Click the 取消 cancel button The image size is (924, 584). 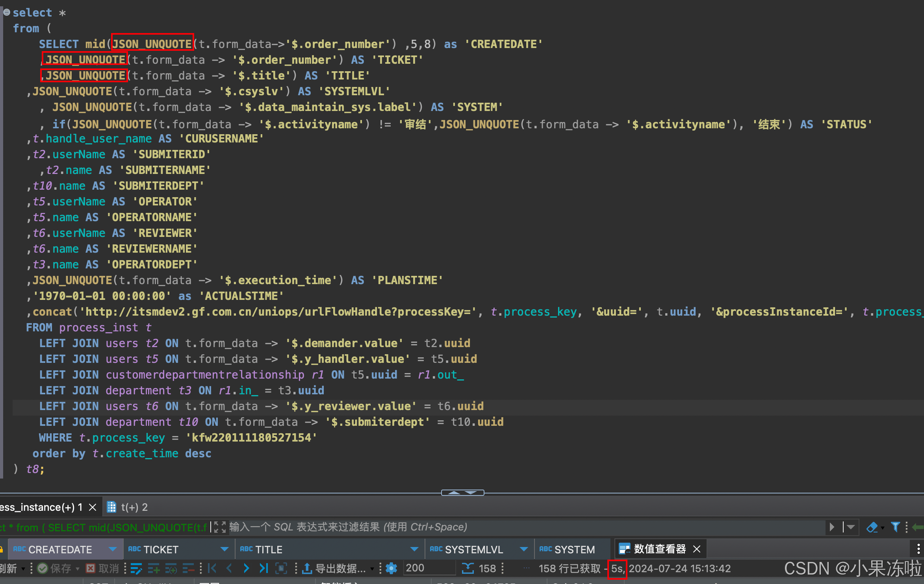pyautogui.click(x=103, y=569)
